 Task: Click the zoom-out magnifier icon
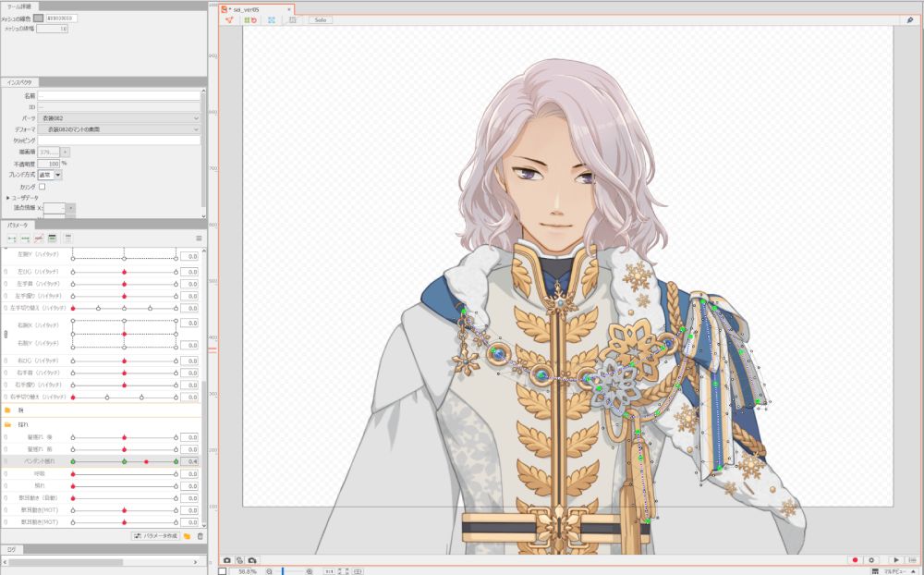tap(269, 571)
